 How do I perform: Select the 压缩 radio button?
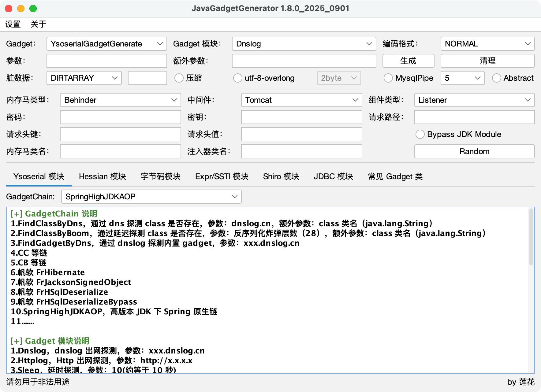[x=179, y=78]
